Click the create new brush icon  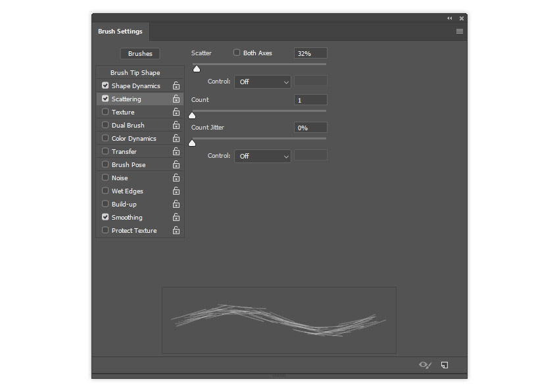tap(445, 365)
